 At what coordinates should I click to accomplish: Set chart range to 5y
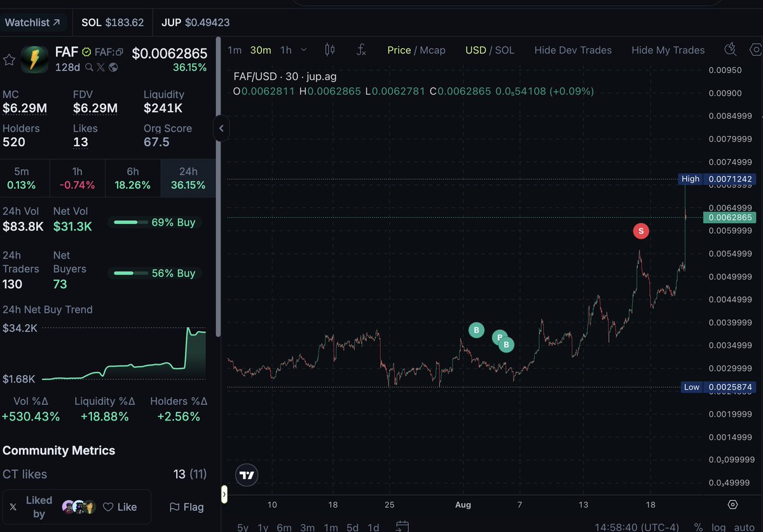(243, 527)
